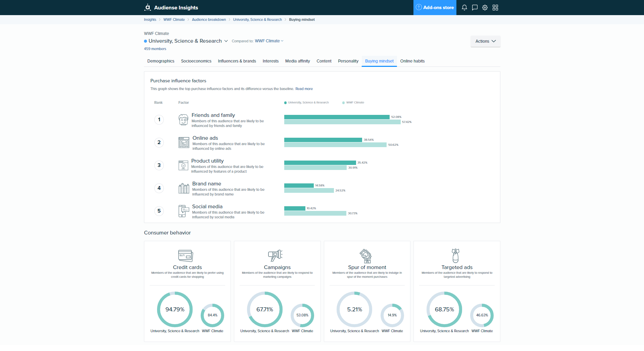Screen dimensions: 644x351
Task: Open the Online habits tab
Action: [x=412, y=61]
